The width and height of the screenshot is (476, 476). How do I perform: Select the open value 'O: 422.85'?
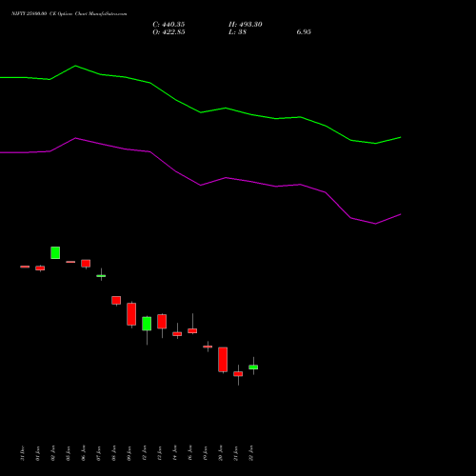(169, 32)
